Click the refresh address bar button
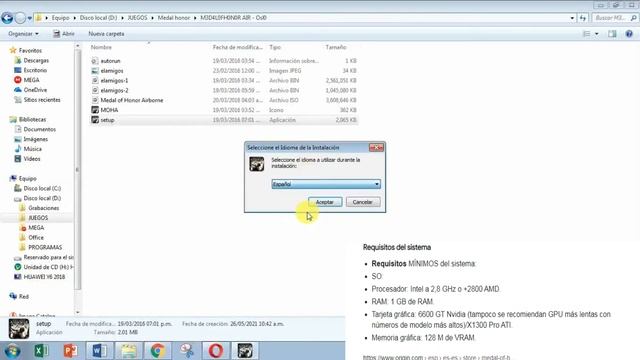The height and width of the screenshot is (360, 640). [x=582, y=18]
